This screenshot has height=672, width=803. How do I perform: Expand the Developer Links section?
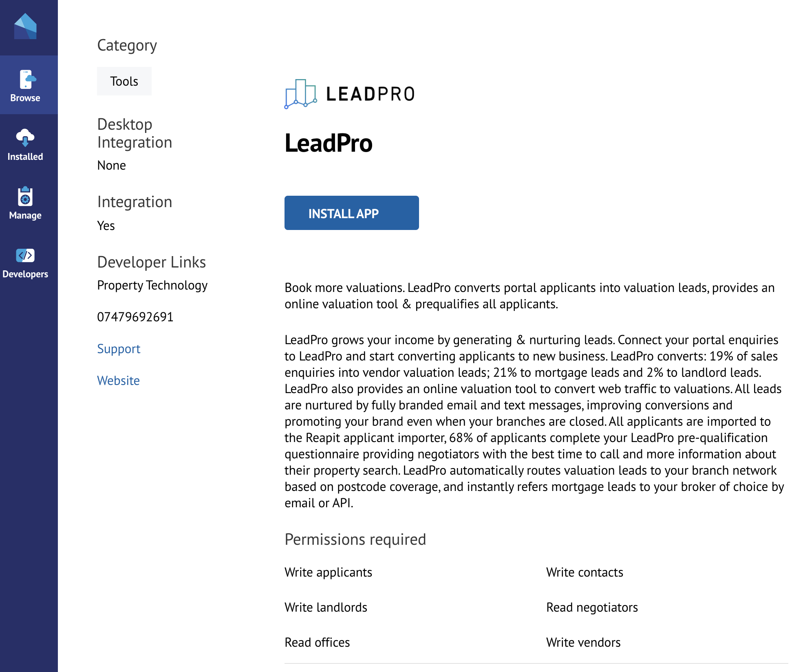tap(151, 262)
